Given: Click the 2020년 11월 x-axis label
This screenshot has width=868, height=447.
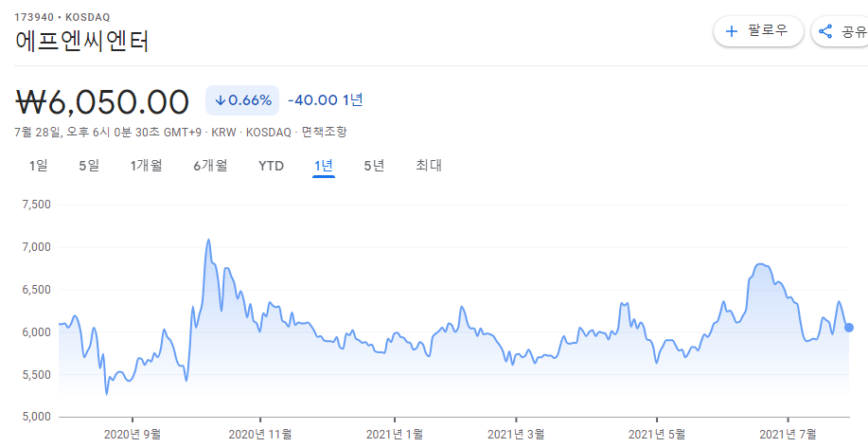Looking at the screenshot, I should click(260, 434).
